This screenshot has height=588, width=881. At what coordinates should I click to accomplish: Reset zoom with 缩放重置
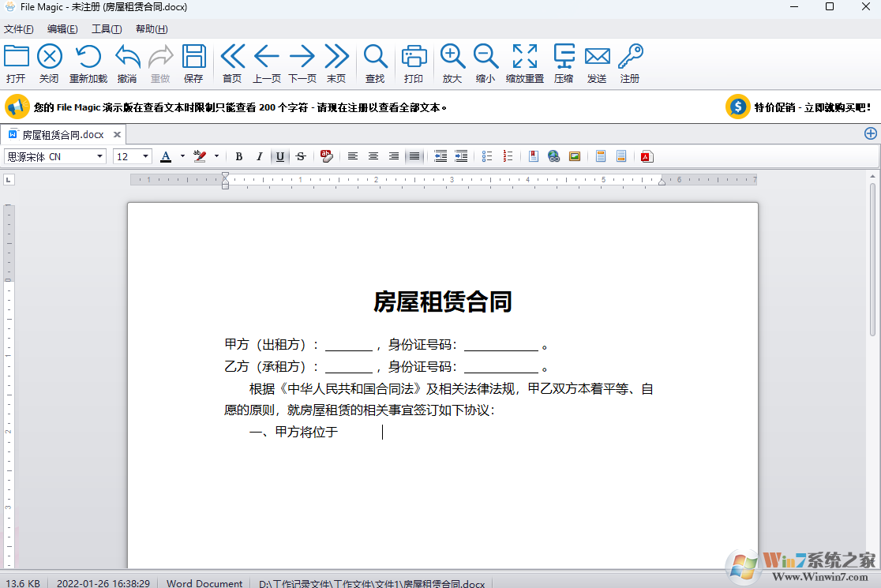coord(525,63)
